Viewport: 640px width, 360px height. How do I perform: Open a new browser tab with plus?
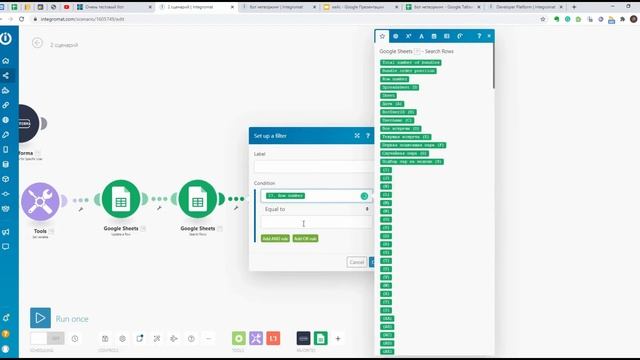pos(574,7)
